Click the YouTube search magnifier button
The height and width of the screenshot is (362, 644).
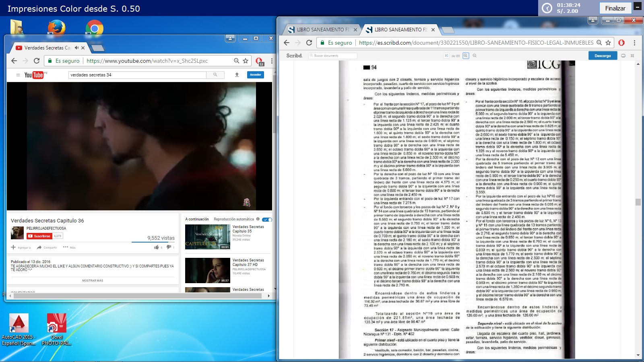point(215,75)
